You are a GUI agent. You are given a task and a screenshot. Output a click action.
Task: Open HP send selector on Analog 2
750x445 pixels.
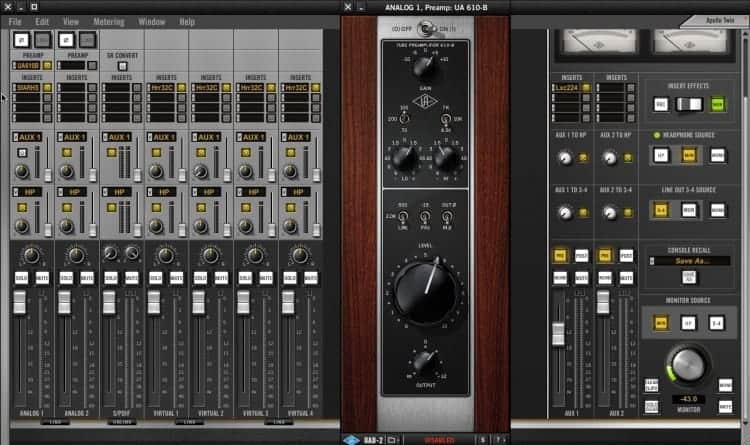point(72,192)
